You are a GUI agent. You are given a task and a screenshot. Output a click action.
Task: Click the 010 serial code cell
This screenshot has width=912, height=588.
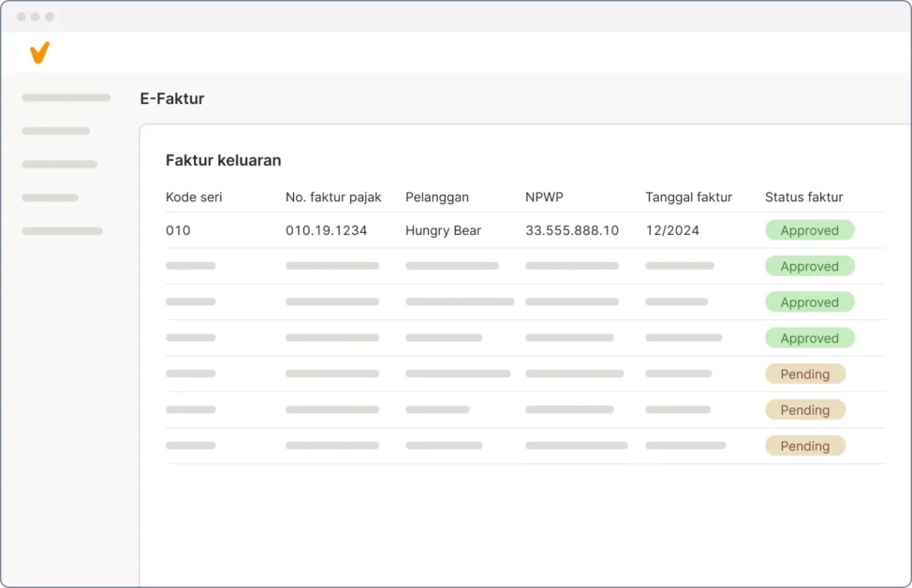(178, 230)
